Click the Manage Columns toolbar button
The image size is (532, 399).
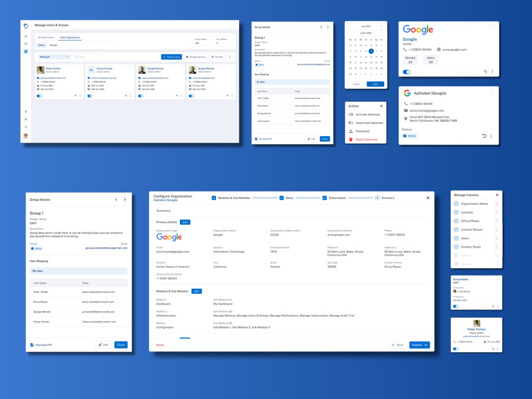pyautogui.click(x=196, y=57)
